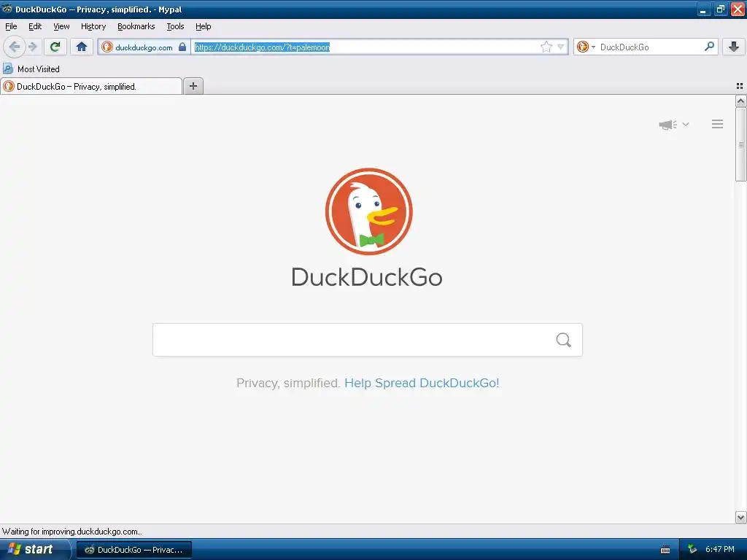
Task: Click the search magnifier in page search box
Action: click(x=564, y=340)
